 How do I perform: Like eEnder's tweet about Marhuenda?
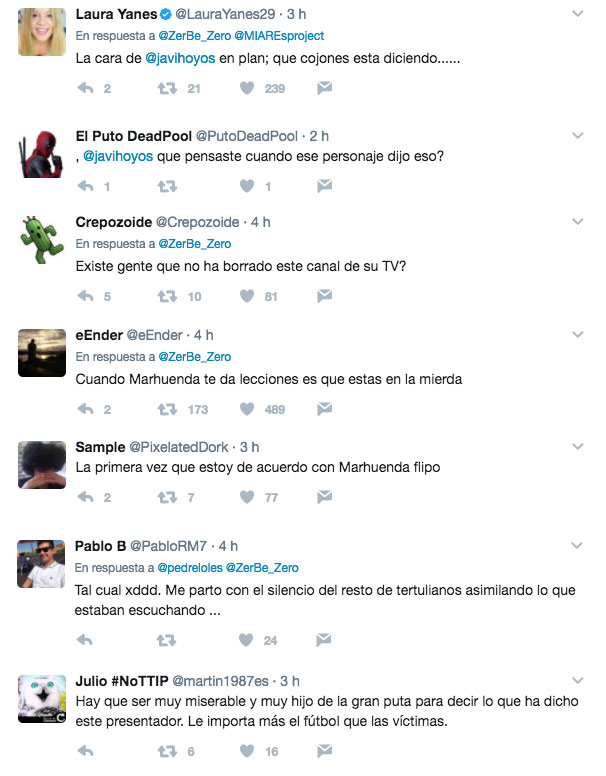(247, 409)
